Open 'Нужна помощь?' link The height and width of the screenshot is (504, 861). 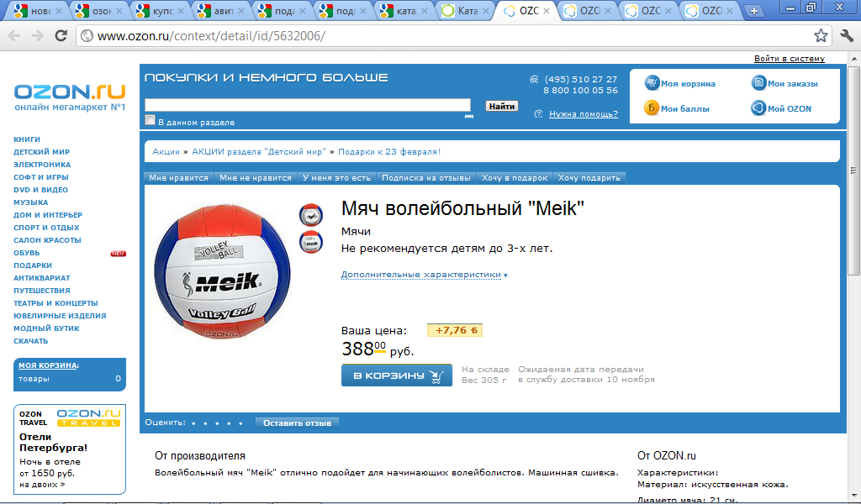click(x=584, y=114)
